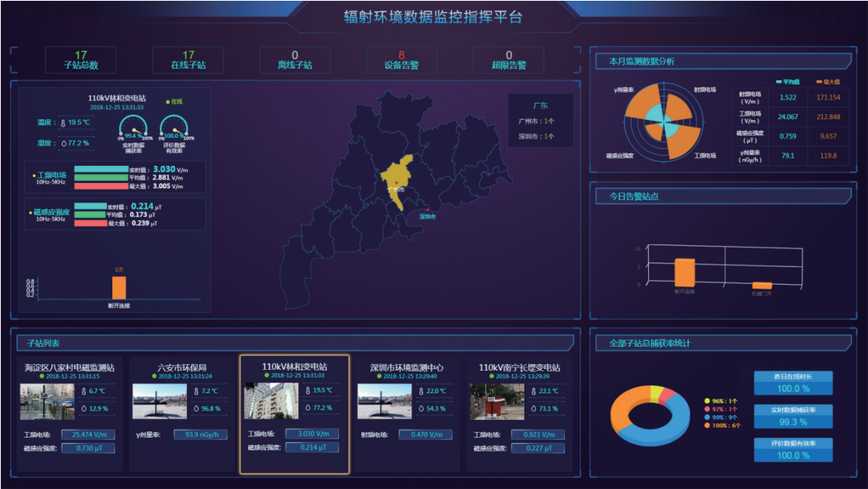This screenshot has height=489, width=868.
Task: Select the 超限告警 summary box
Action: point(508,60)
